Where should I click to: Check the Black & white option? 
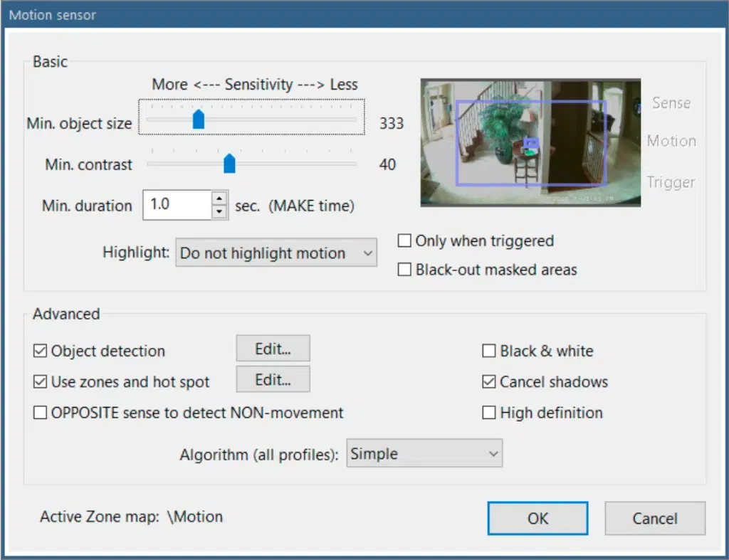[x=489, y=351]
